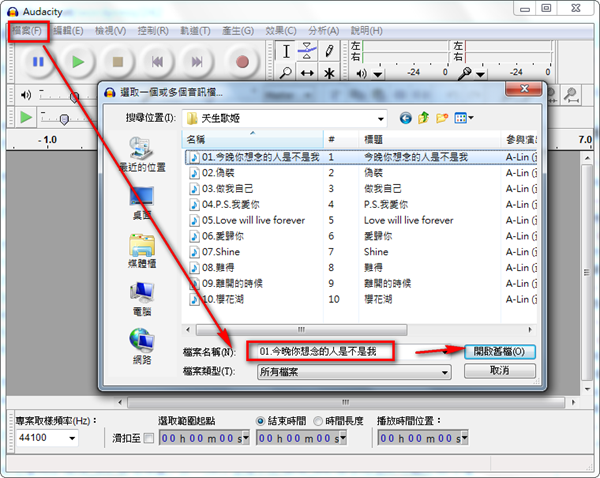
Task: Go up one folder level
Action: [x=423, y=118]
